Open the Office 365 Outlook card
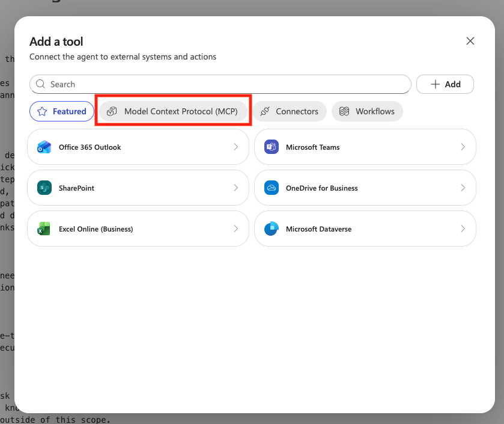The image size is (504, 424). pyautogui.click(x=138, y=147)
